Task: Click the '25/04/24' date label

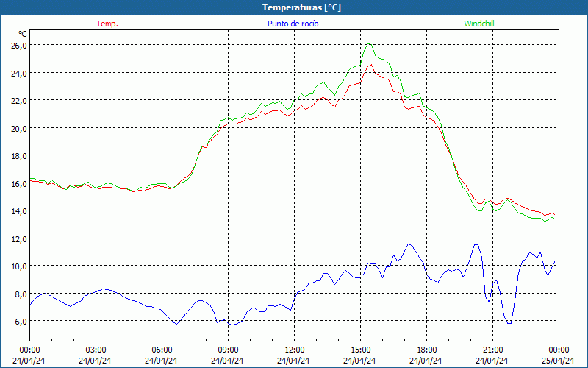Action: 558,361
